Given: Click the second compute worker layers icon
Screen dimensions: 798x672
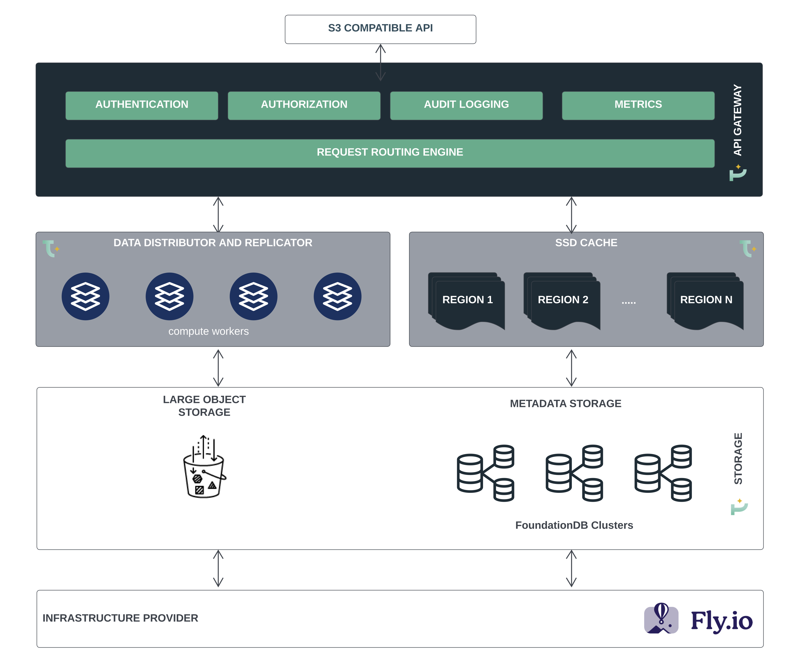Looking at the screenshot, I should (170, 296).
